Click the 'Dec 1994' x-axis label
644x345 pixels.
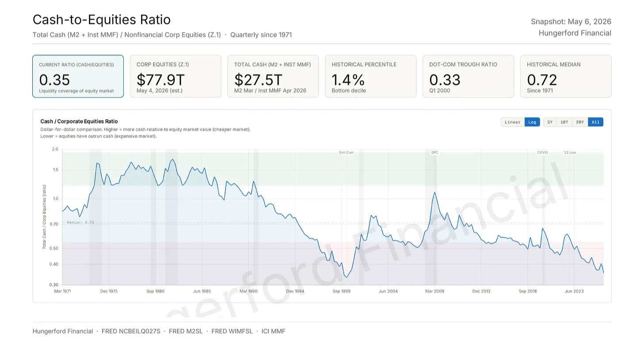(295, 291)
